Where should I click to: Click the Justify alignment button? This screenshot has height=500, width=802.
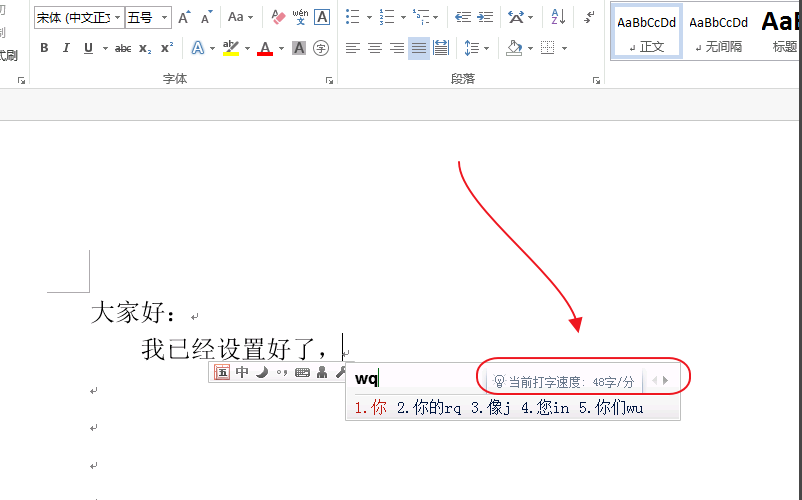(x=419, y=48)
